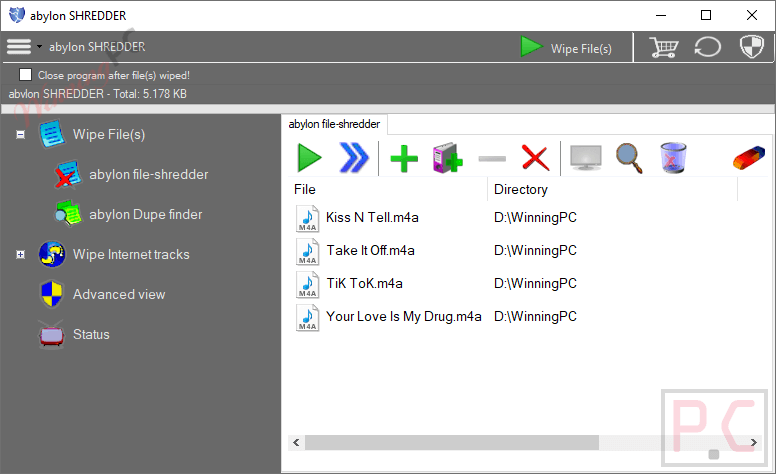
Task: Select the file Kiss N Tell.m4a
Action: (x=372, y=218)
